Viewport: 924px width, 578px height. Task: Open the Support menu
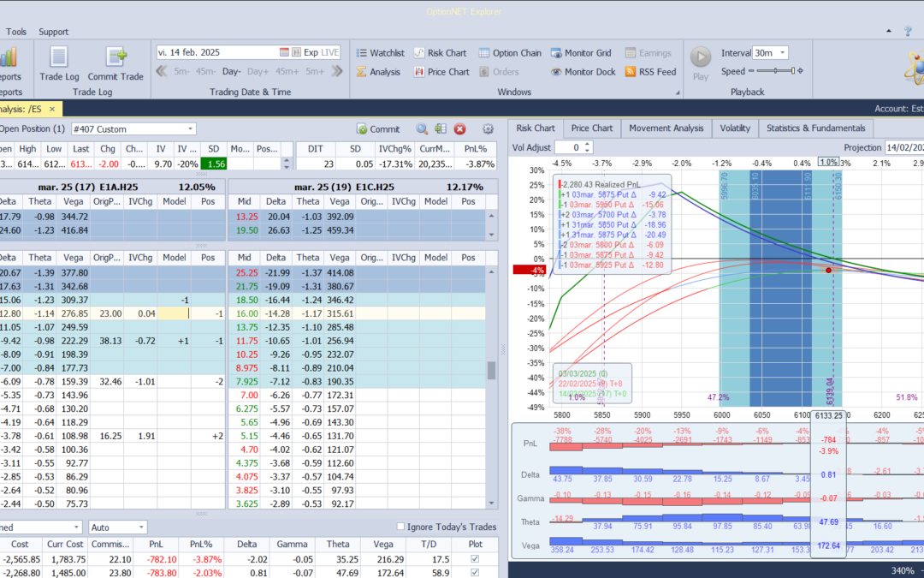coord(54,32)
